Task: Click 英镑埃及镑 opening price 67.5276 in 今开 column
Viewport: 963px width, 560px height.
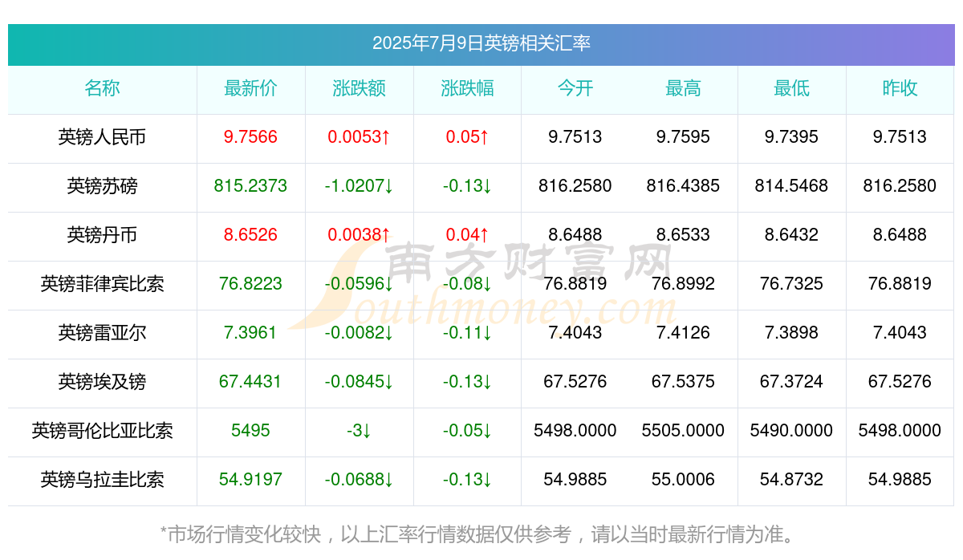Action: tap(575, 382)
